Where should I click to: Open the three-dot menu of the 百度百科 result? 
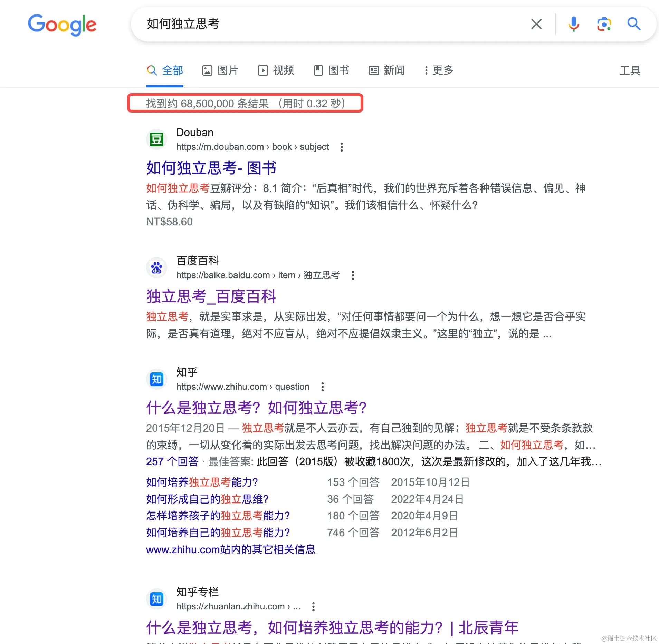[x=353, y=275]
